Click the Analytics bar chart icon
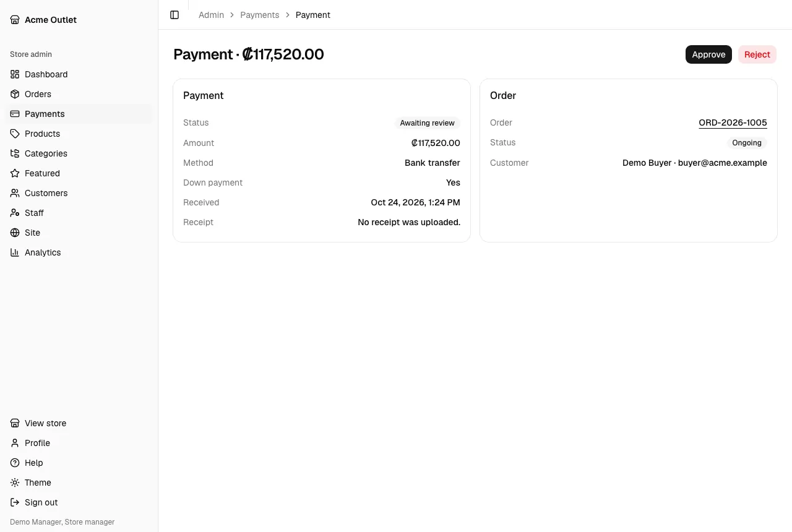The image size is (792, 532). tap(15, 252)
